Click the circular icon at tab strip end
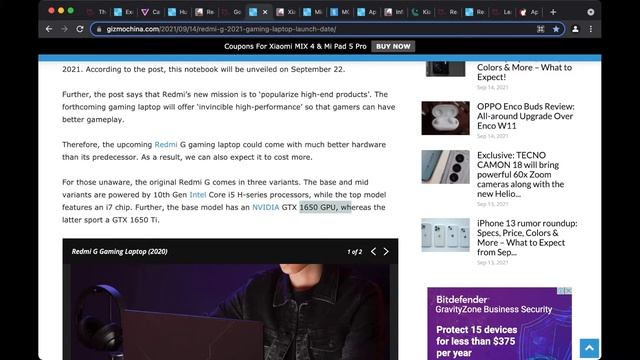Image resolution: width=640 pixels, height=360 pixels. pyautogui.click(x=591, y=12)
